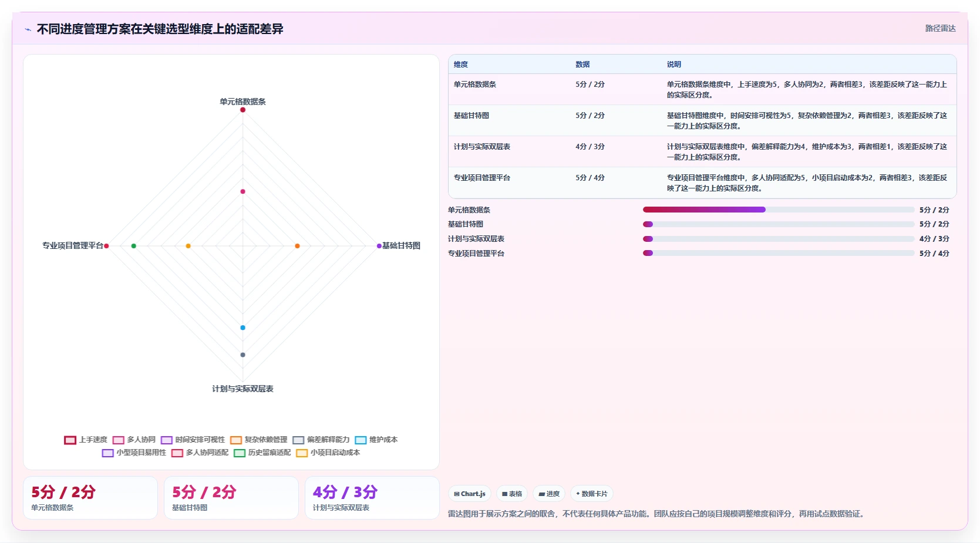Click the 专业项目管理平台 radar axis label
The image size is (980, 543).
pos(73,246)
